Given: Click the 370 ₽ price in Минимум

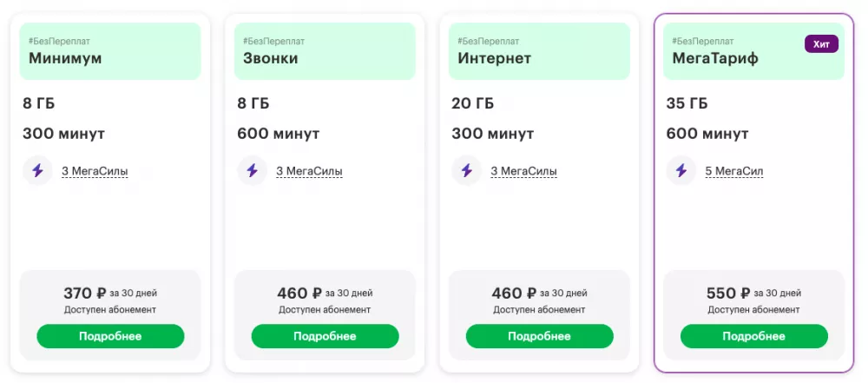Looking at the screenshot, I should tap(84, 293).
